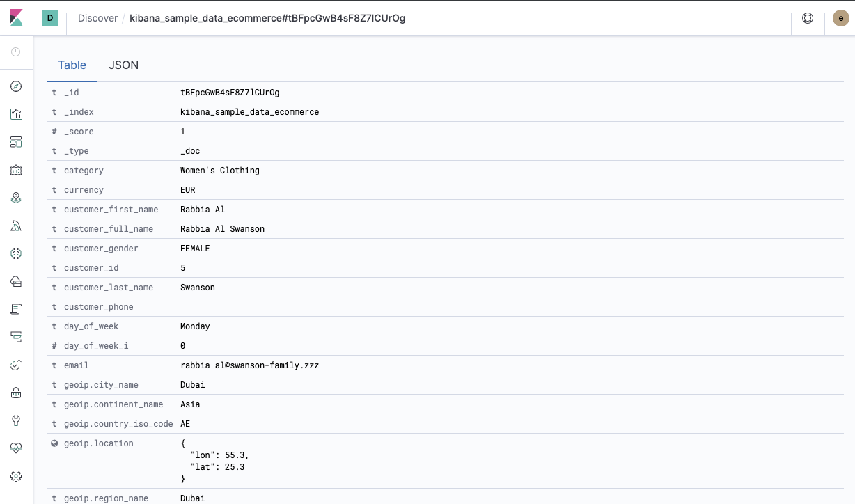
Task: Switch to the JSON tab
Action: (124, 65)
